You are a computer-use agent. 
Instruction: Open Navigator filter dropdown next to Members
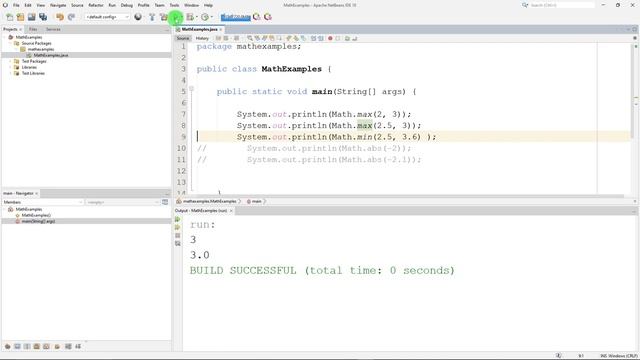[x=123, y=202]
